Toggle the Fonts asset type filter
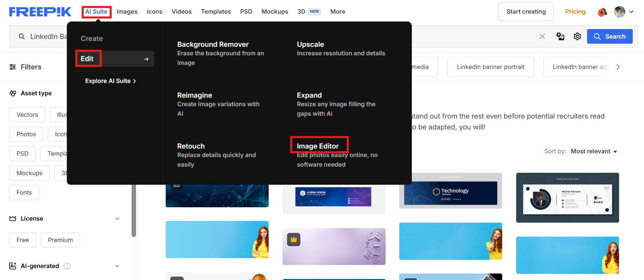The height and width of the screenshot is (280, 644). 24,193
